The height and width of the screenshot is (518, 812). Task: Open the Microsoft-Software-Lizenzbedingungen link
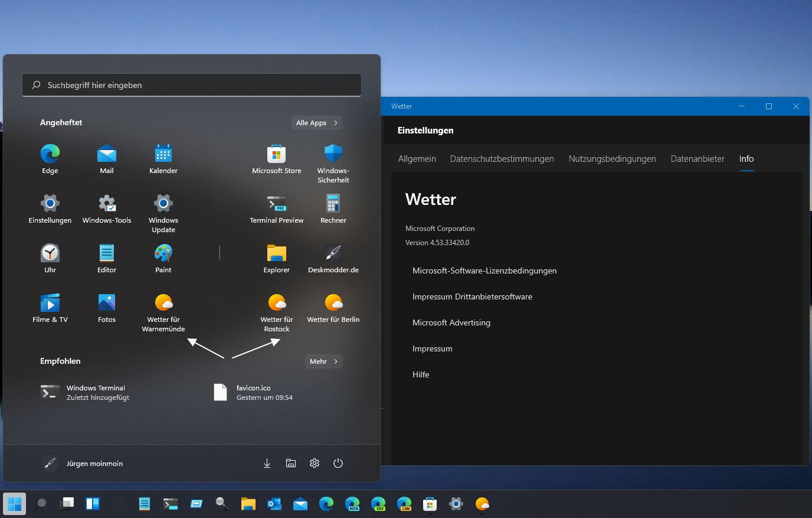coord(484,271)
